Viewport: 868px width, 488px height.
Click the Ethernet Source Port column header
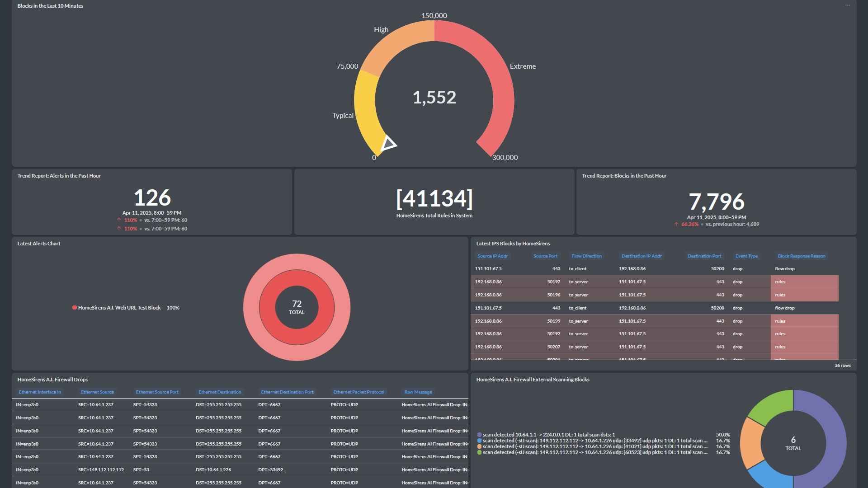(157, 392)
